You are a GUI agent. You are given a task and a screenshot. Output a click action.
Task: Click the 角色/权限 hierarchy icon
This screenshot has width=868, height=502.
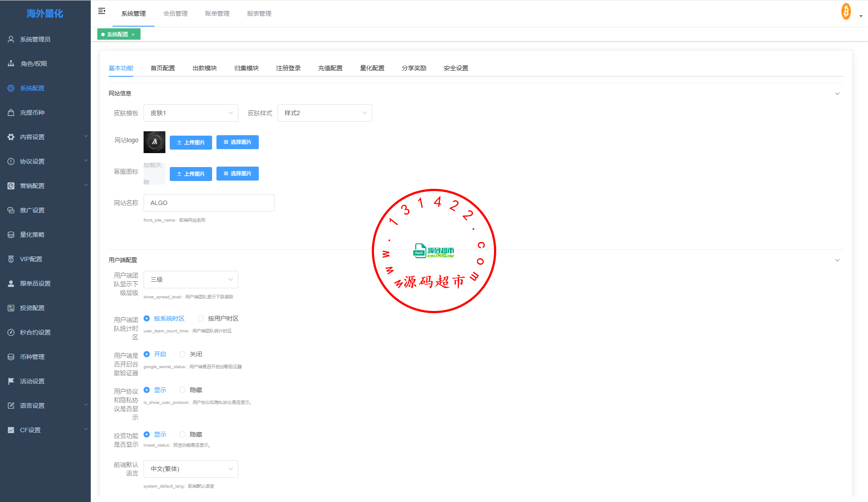click(11, 64)
